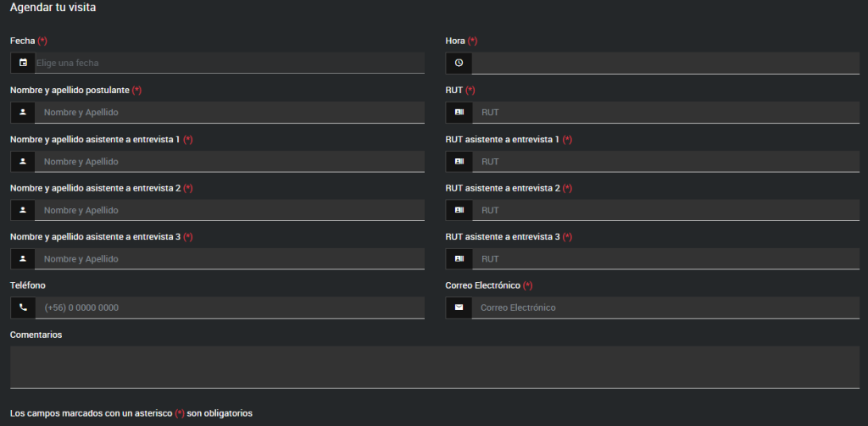This screenshot has height=426, width=868.
Task: Click the person icon for postulante name
Action: pyautogui.click(x=23, y=112)
